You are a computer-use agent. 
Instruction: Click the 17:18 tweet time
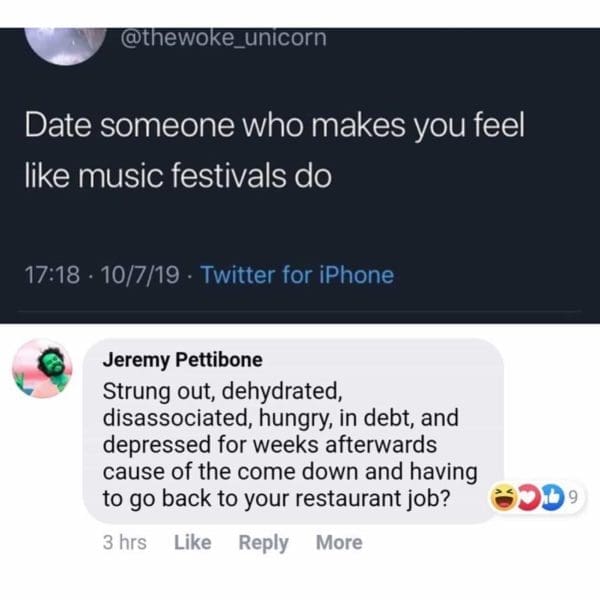pyautogui.click(x=47, y=275)
